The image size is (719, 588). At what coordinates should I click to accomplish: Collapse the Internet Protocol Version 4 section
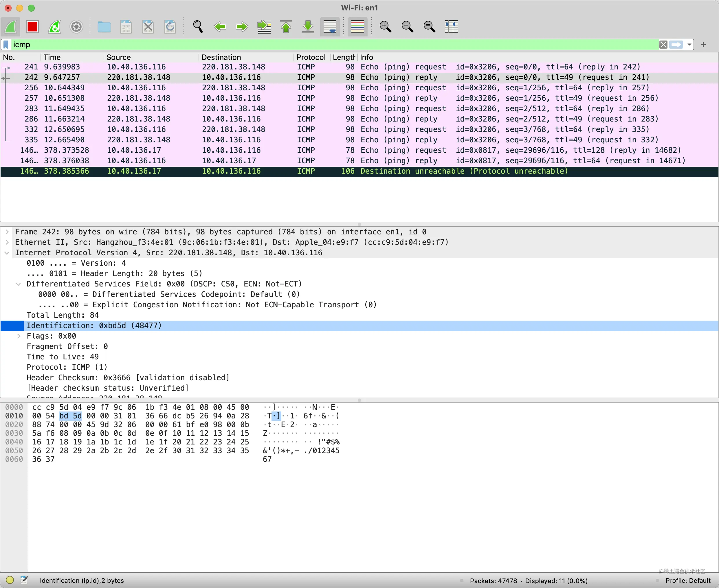7,253
